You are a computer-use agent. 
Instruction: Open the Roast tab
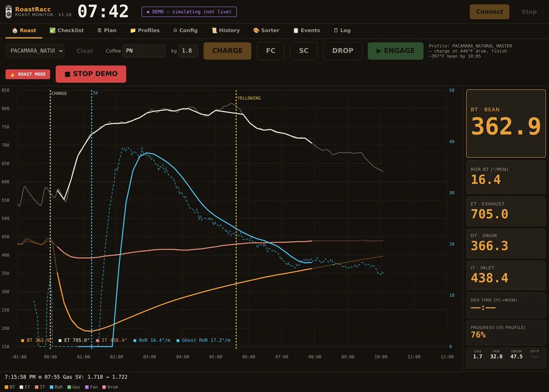pos(24,30)
